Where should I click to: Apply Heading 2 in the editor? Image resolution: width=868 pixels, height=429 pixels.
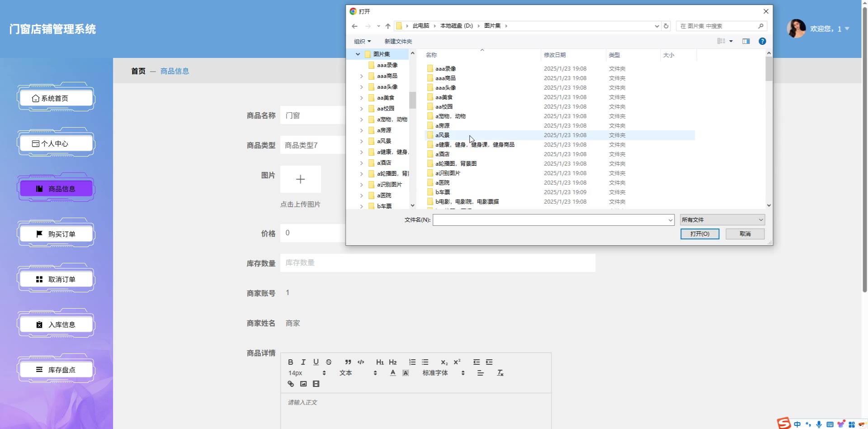[x=392, y=362]
